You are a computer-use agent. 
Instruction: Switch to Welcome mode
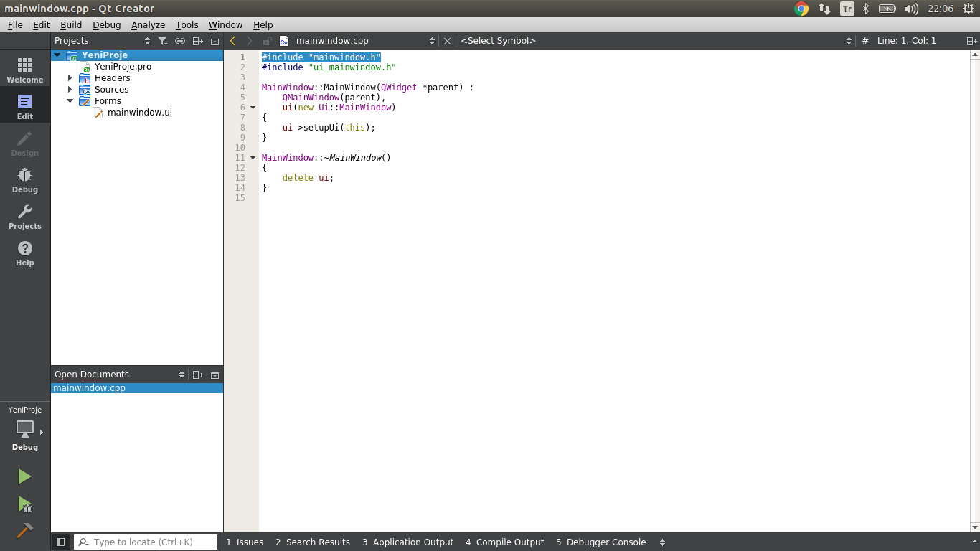(25, 70)
